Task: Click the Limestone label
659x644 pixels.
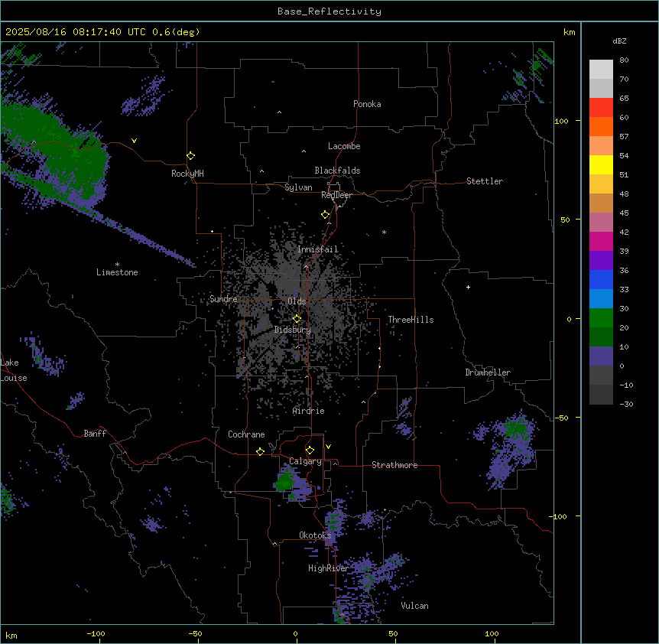Action: (x=117, y=272)
